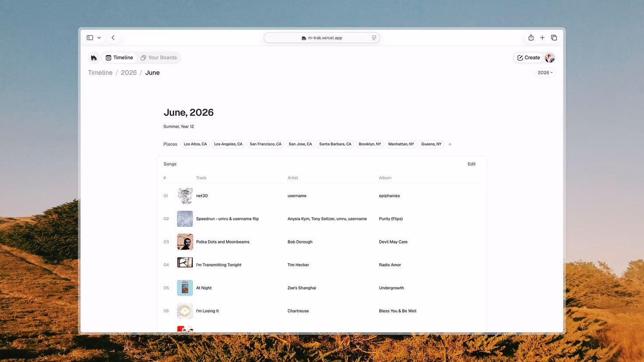Image resolution: width=644 pixels, height=362 pixels.
Task: Open the net30 album artwork
Action: [185, 196]
